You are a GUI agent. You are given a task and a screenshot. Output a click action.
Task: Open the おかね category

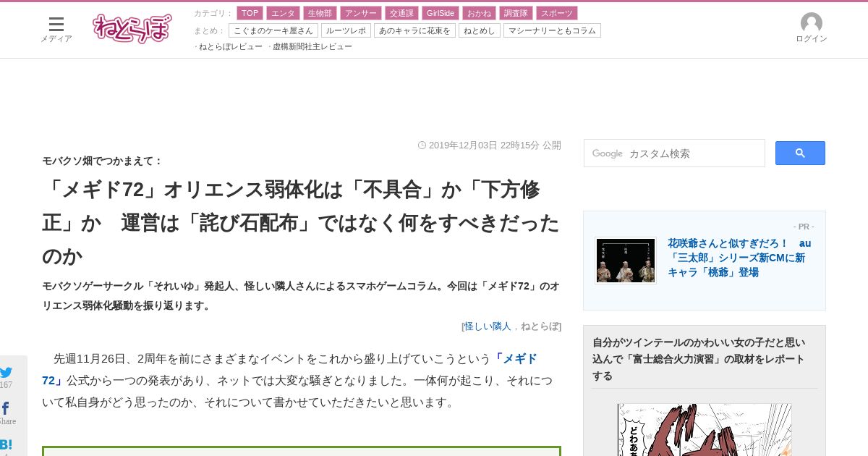[479, 13]
